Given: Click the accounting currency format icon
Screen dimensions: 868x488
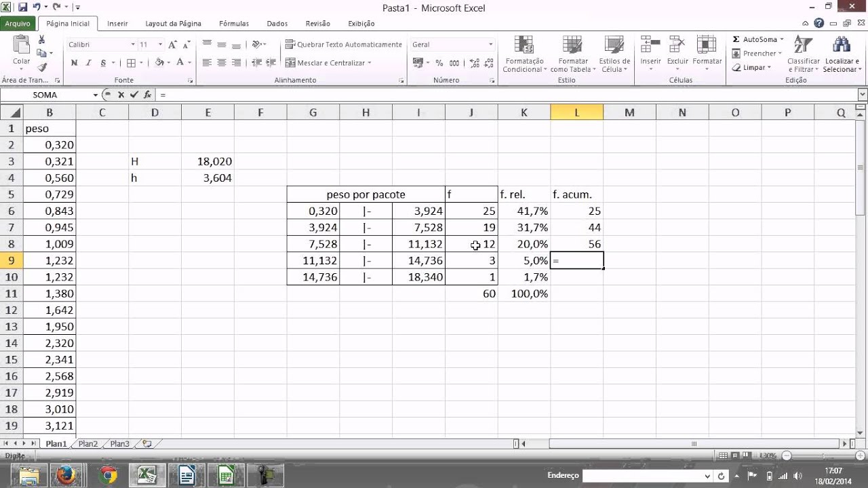Looking at the screenshot, I should point(418,62).
